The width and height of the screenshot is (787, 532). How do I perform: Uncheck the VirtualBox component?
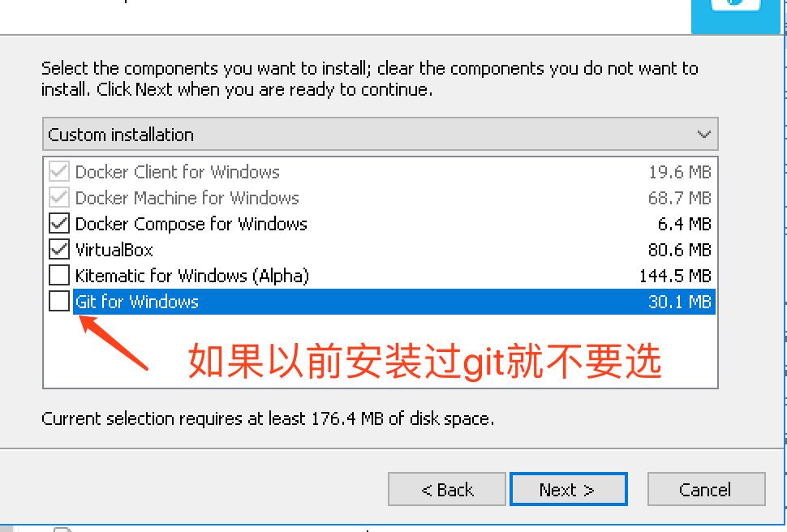point(58,250)
